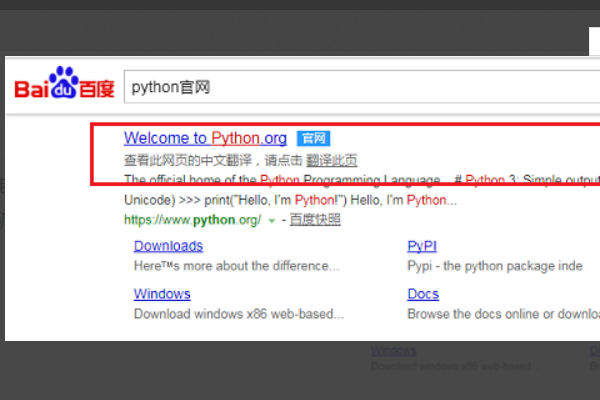Screen dimensions: 600x400
Task: Open the 百度快照 cached snapshot link
Action: (314, 220)
